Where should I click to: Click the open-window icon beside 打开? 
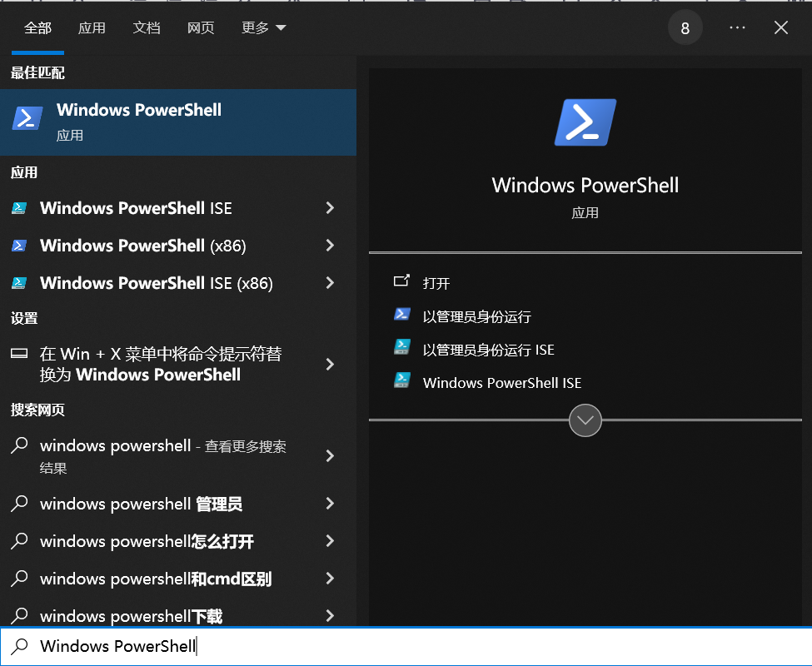tap(402, 281)
